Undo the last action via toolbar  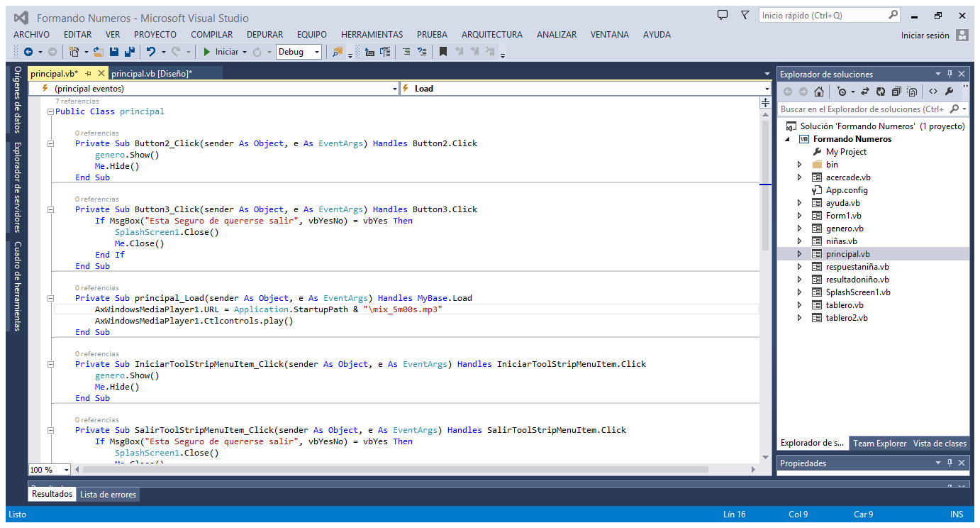[x=151, y=52]
